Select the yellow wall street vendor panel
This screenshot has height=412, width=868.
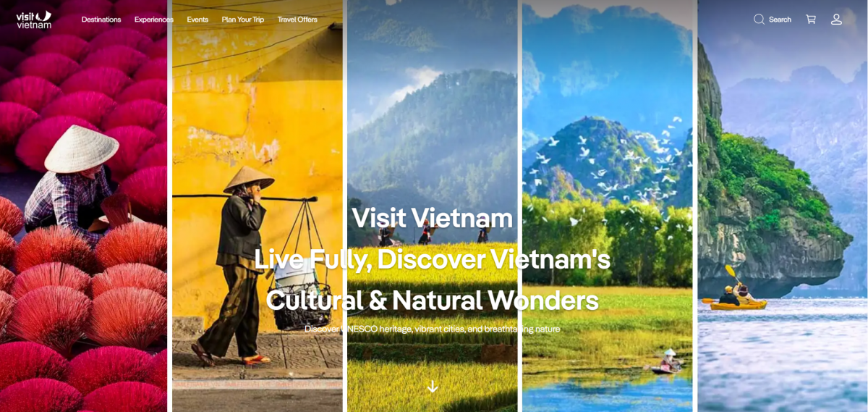click(x=258, y=206)
